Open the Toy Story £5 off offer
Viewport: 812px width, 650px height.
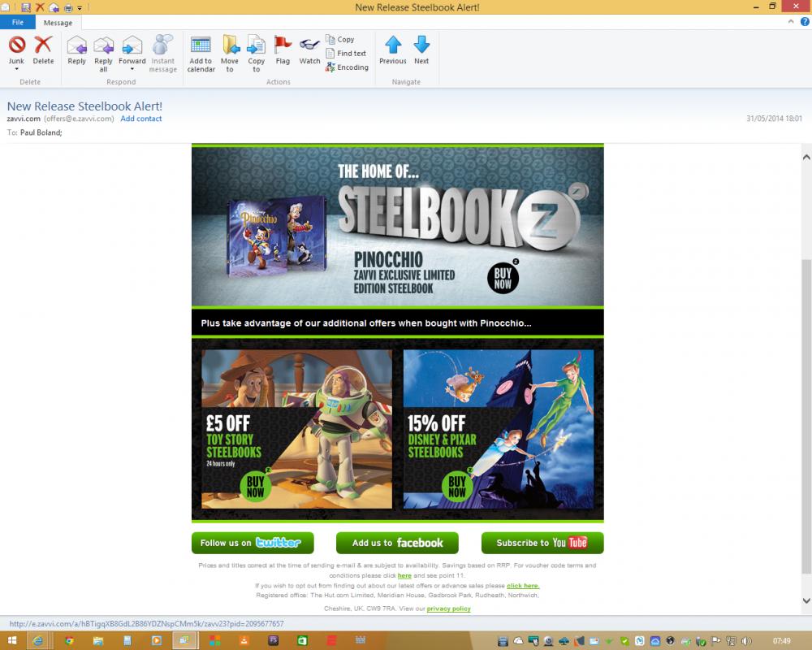point(296,429)
